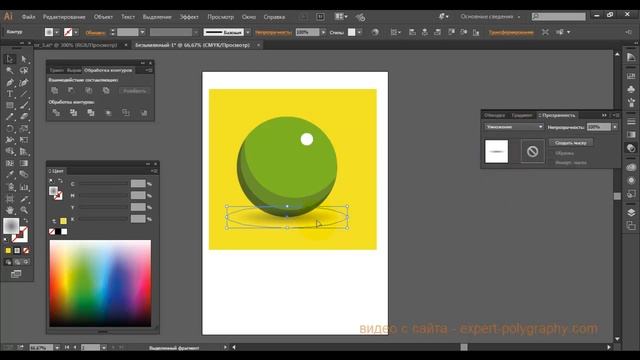640x360 pixels.
Task: Select the Eyedropper tool
Action: [10, 175]
